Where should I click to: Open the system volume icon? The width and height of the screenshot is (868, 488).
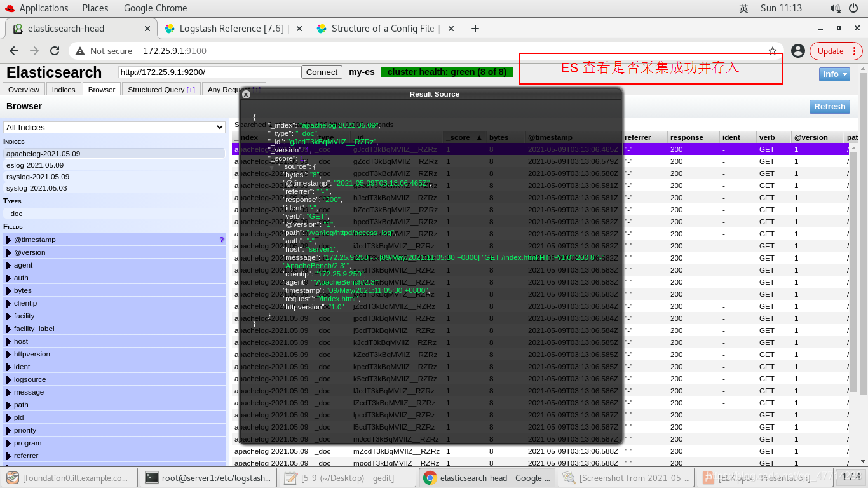pos(836,8)
